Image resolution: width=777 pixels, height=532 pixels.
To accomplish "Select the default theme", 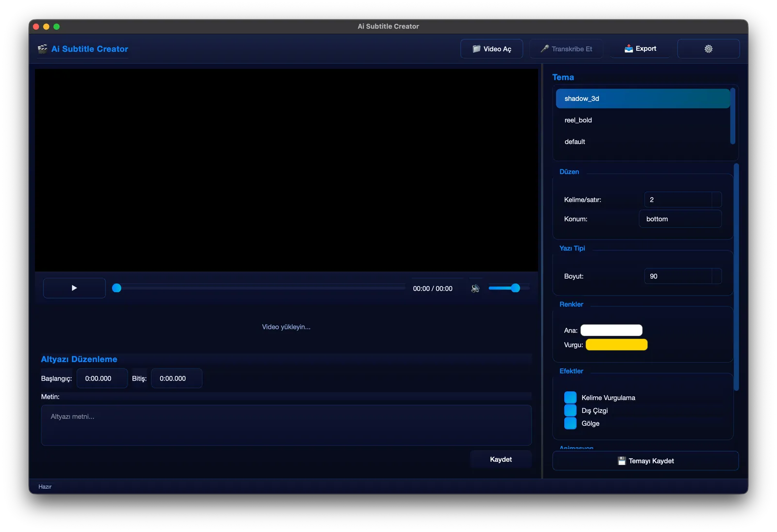I will tap(642, 142).
